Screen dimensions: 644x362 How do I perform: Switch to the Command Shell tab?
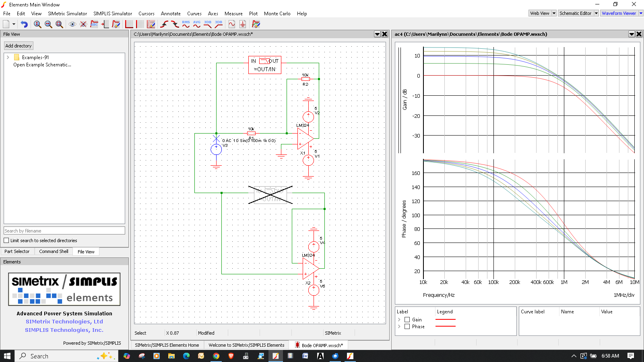tap(54, 251)
